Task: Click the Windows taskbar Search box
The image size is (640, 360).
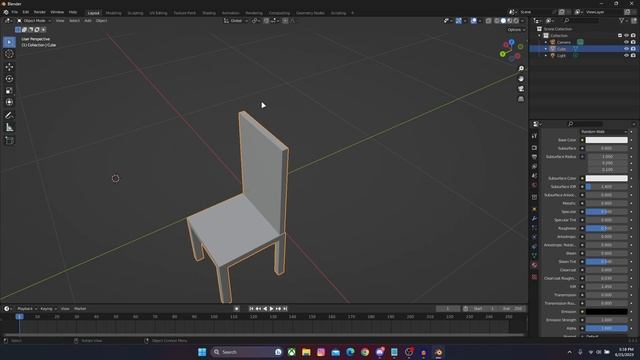Action: 247,352
